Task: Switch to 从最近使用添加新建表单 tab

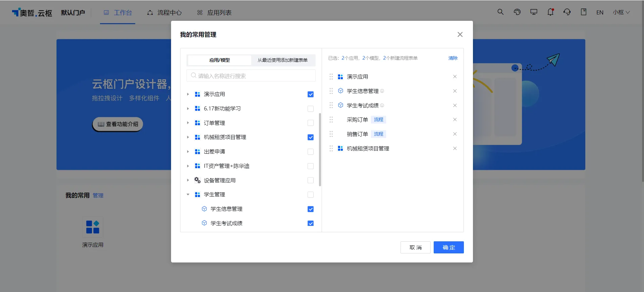Action: click(282, 60)
